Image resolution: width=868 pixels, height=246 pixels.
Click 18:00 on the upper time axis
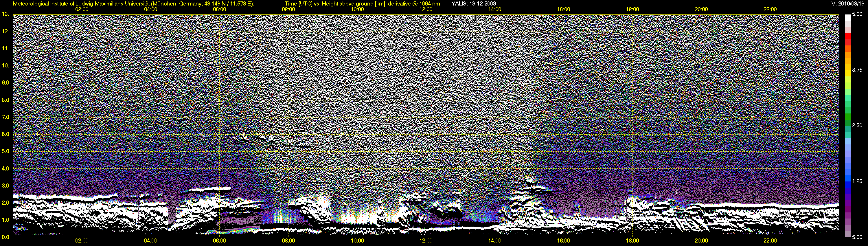pyautogui.click(x=632, y=10)
